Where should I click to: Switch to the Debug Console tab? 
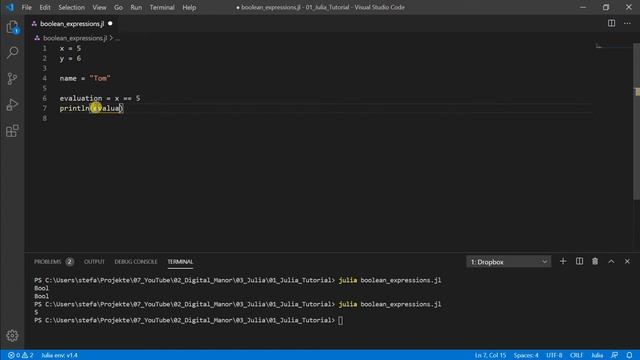pyautogui.click(x=136, y=262)
